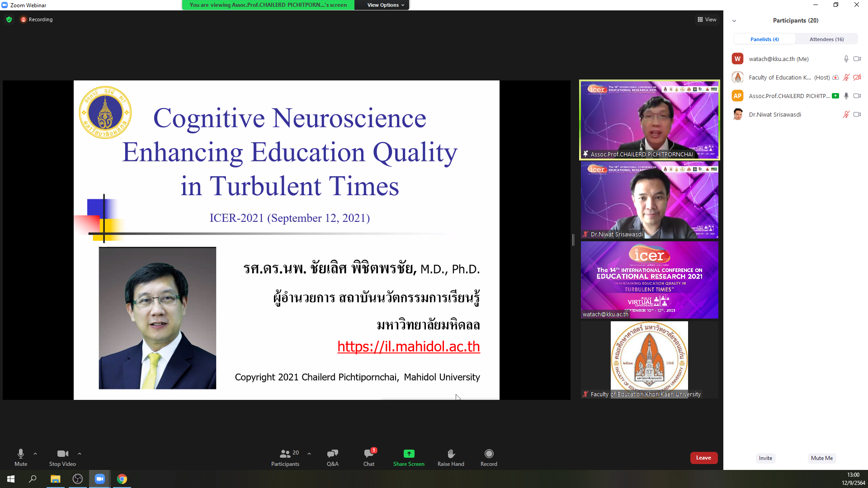Screen dimensions: 868x488
Task: Mute your microphone
Action: [21, 454]
